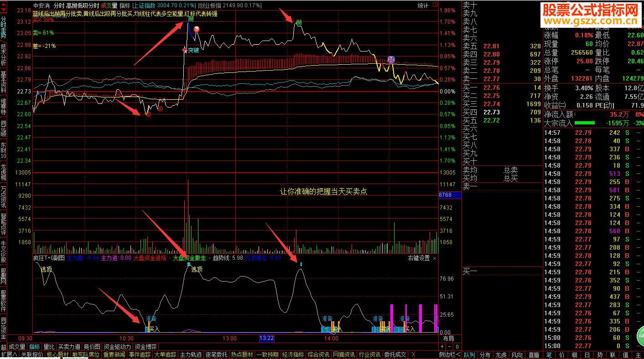The width and height of the screenshot is (644, 359).
Task: Click the 分时 label in chart header
Action: point(58,5)
